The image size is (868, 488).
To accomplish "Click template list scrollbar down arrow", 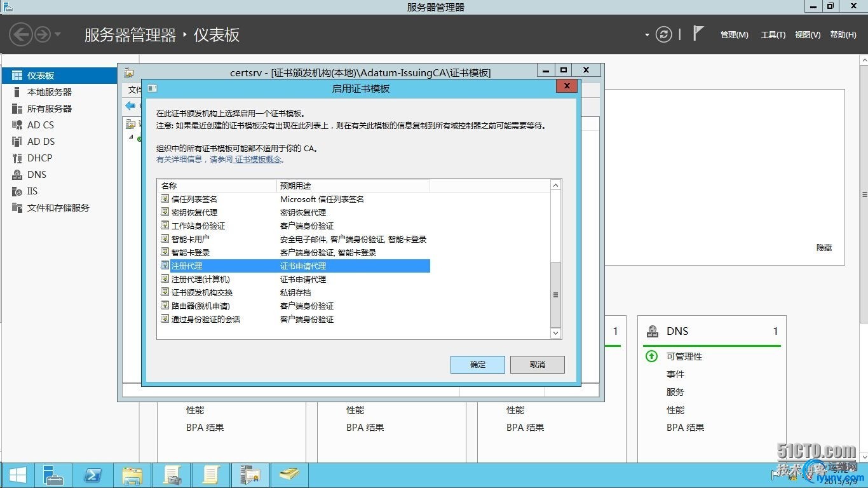I will 556,333.
